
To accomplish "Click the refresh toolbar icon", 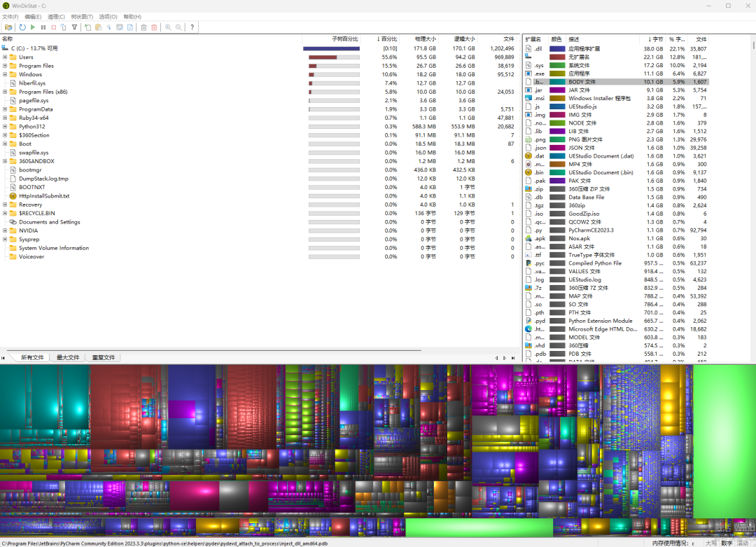I will click(x=22, y=27).
